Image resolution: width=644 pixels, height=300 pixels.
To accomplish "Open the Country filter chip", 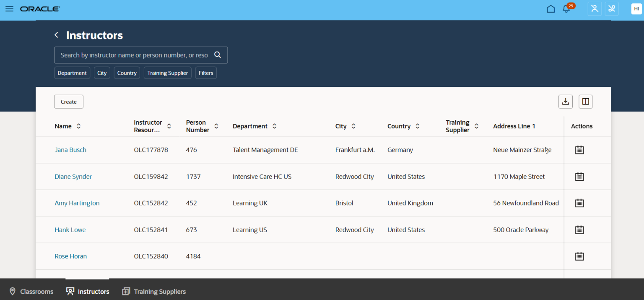I will point(127,73).
